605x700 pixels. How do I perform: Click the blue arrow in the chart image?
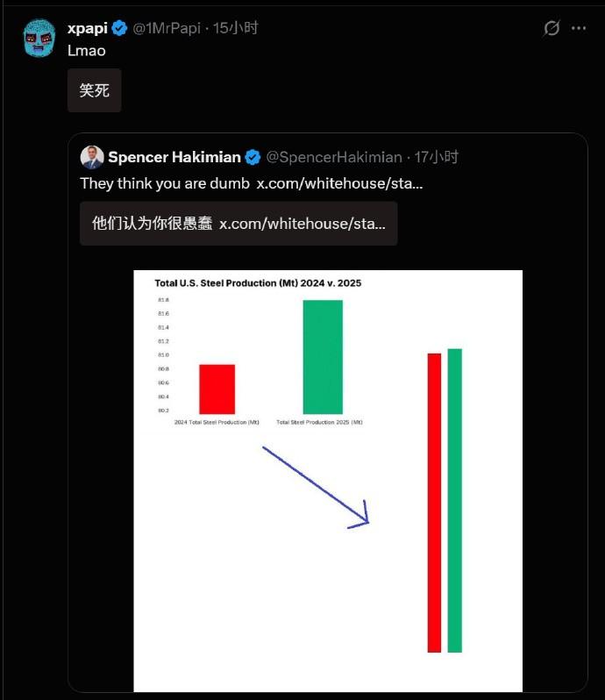[316, 487]
